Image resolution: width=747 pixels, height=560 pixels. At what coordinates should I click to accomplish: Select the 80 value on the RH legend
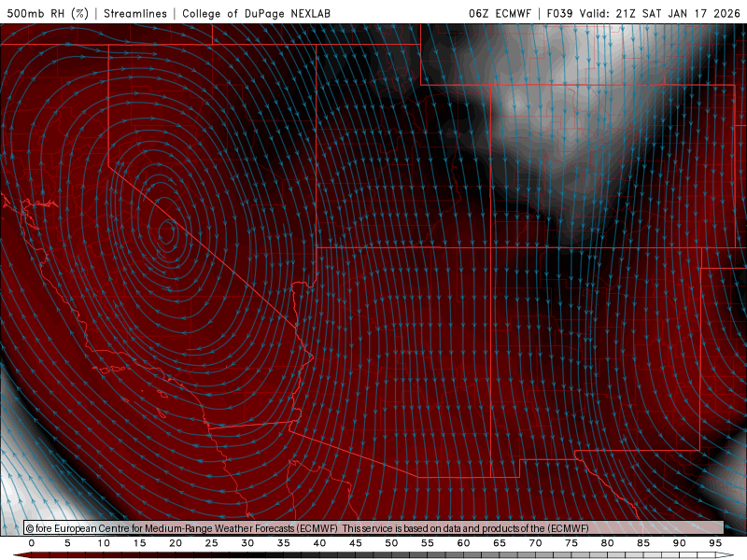tap(607, 543)
